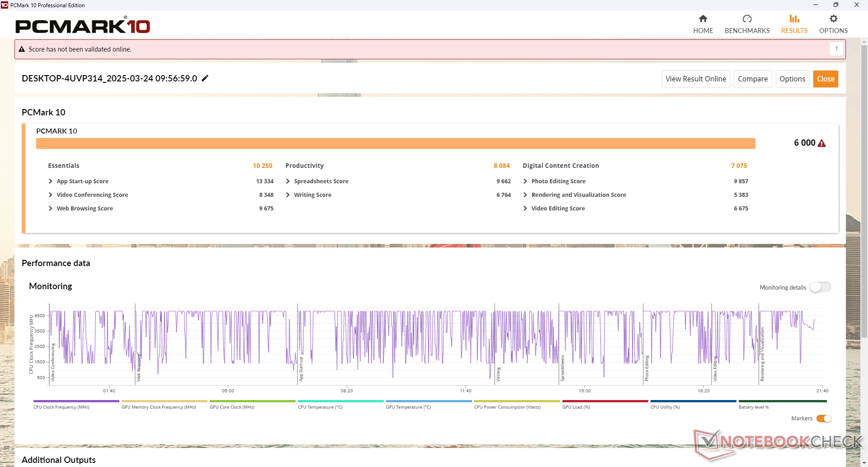Image resolution: width=868 pixels, height=467 pixels.
Task: Click the warning triangle next to 6 000 score
Action: click(x=822, y=143)
